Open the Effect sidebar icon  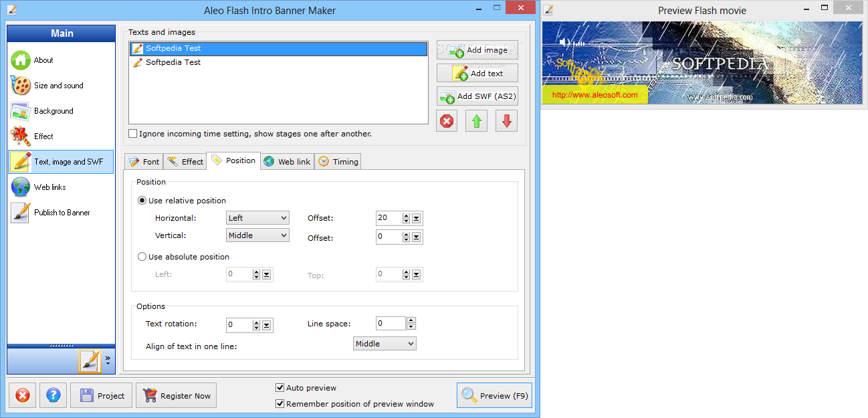pyautogui.click(x=21, y=136)
